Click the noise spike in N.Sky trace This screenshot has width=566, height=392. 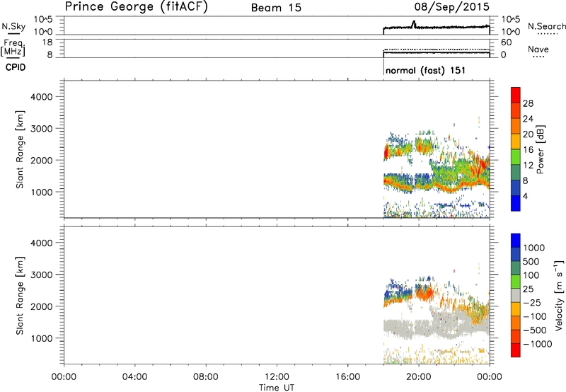(x=414, y=24)
